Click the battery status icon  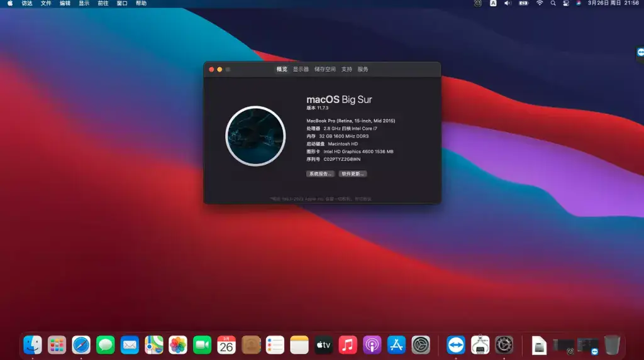(523, 3)
